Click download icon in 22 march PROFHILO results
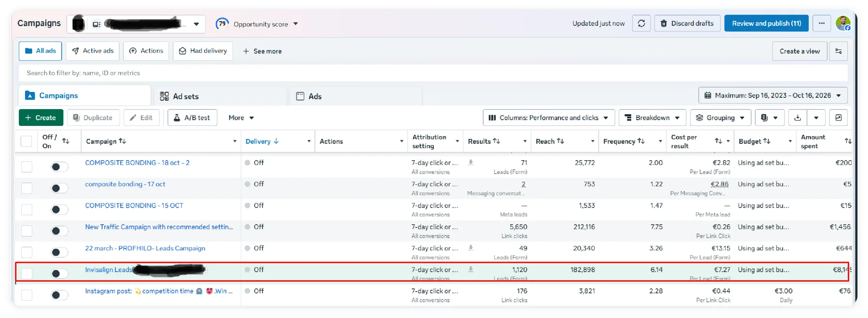 click(x=471, y=248)
